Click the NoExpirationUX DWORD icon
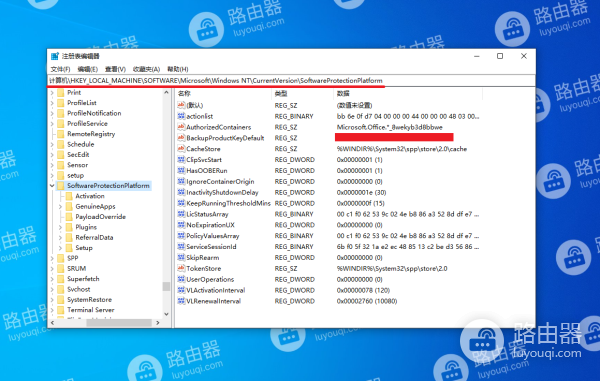The width and height of the screenshot is (600, 381). pos(181,225)
